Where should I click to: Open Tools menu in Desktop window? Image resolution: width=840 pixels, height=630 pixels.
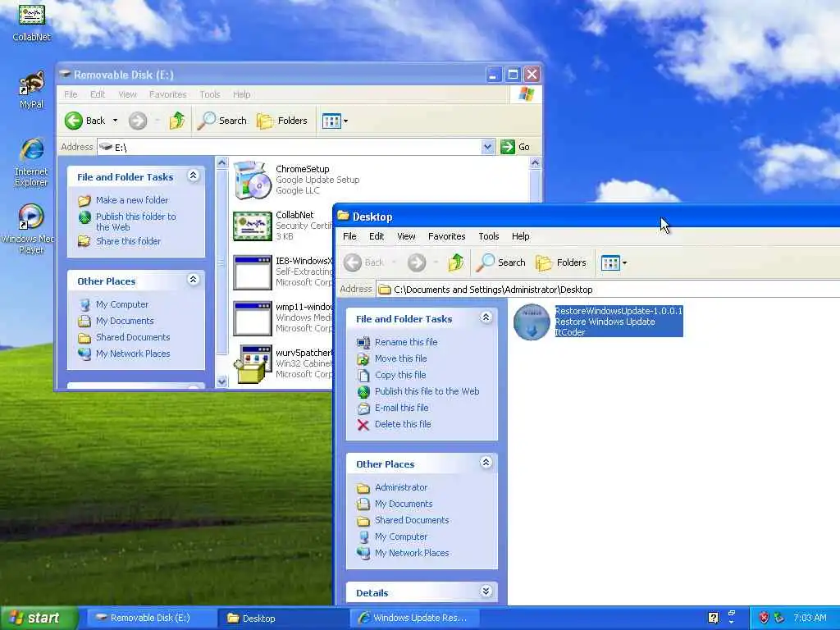(489, 236)
